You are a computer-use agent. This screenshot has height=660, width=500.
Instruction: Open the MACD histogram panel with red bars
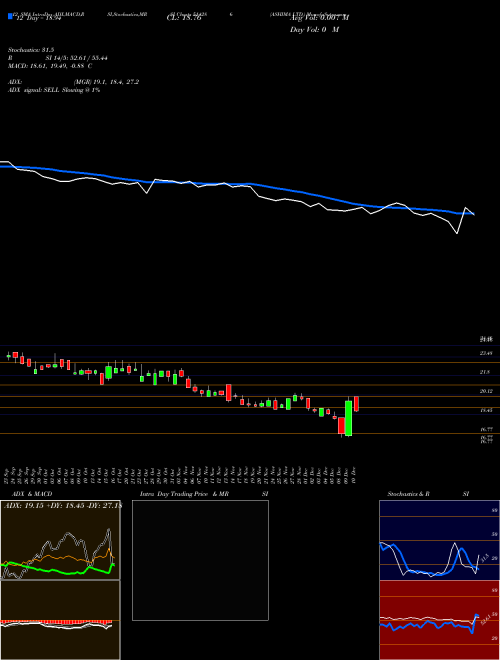(60, 620)
